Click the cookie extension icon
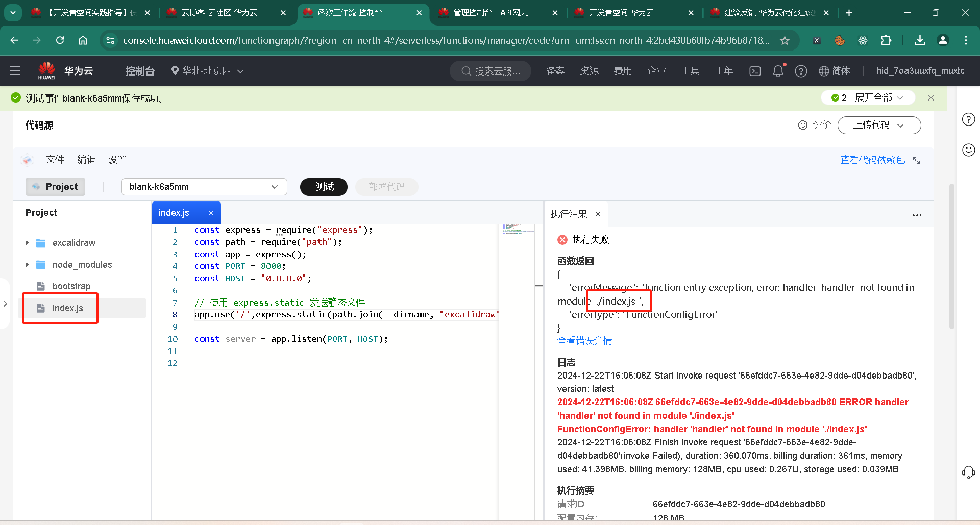Image resolution: width=980 pixels, height=525 pixels. (840, 40)
